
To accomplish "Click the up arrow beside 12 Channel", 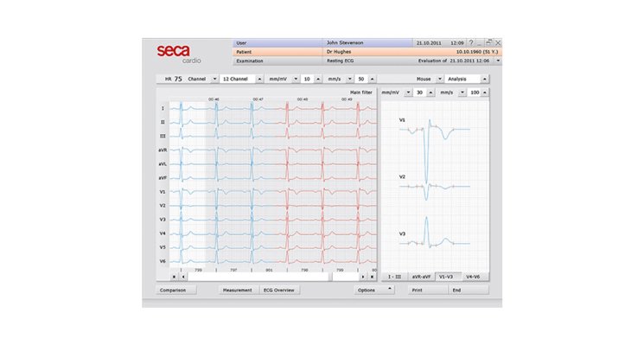I will [259, 79].
